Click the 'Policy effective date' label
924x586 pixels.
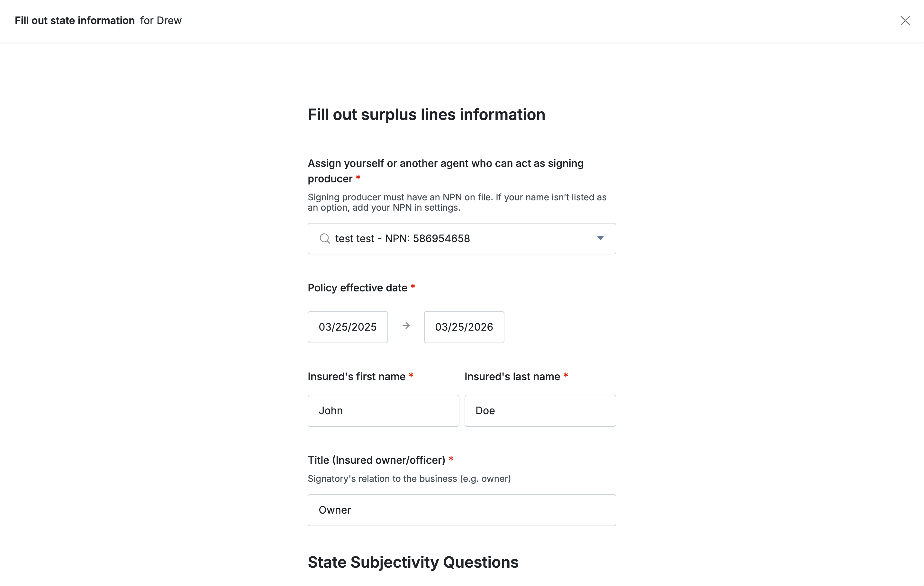pyautogui.click(x=357, y=288)
